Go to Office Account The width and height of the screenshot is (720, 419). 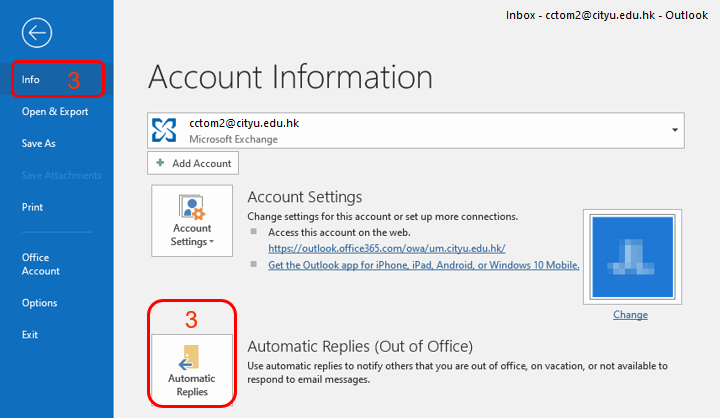coord(41,264)
